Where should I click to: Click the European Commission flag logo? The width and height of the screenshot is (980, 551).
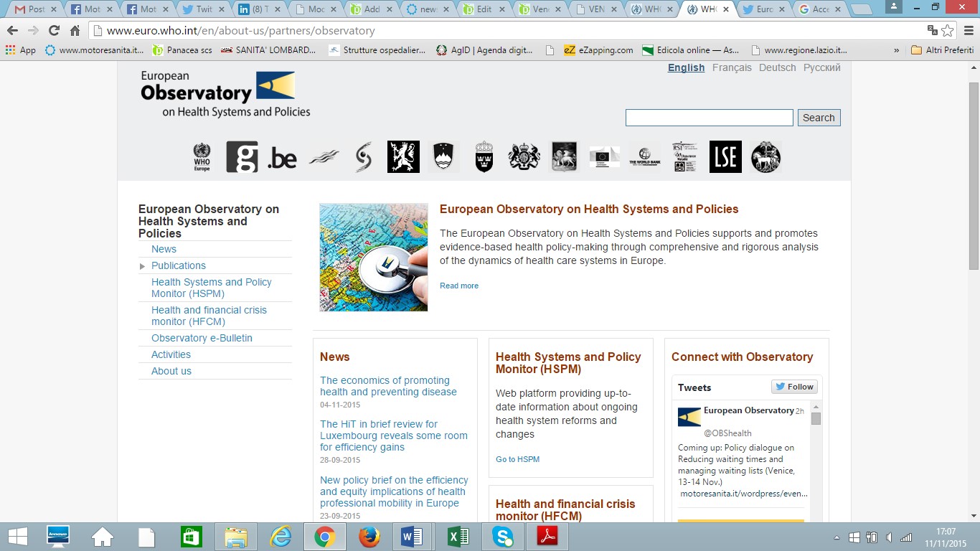[x=605, y=157]
